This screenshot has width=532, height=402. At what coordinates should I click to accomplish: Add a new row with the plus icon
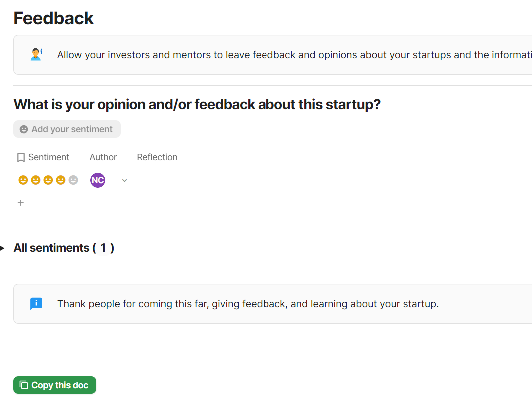tap(21, 203)
